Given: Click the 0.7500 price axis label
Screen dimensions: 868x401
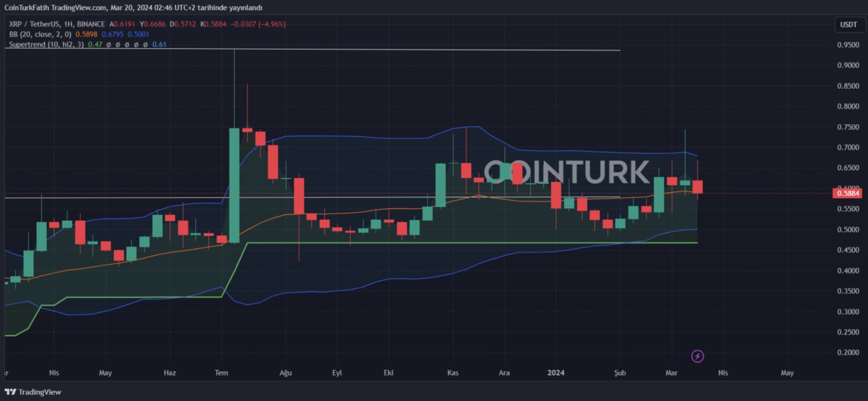Looking at the screenshot, I should 849,127.
